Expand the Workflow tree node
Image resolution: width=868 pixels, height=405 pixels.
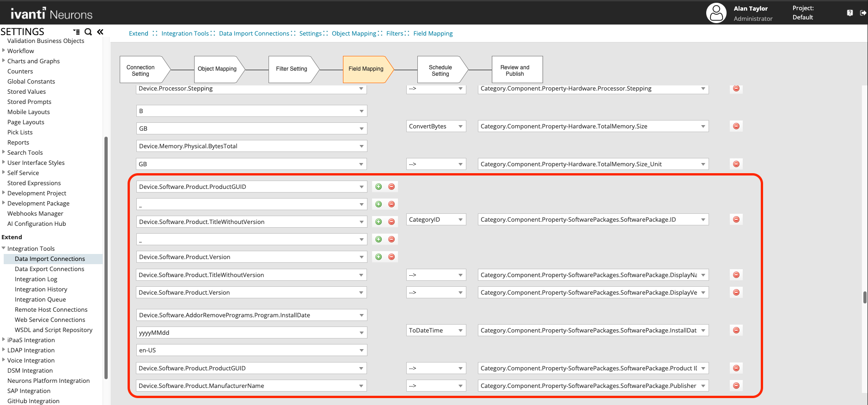[4, 51]
